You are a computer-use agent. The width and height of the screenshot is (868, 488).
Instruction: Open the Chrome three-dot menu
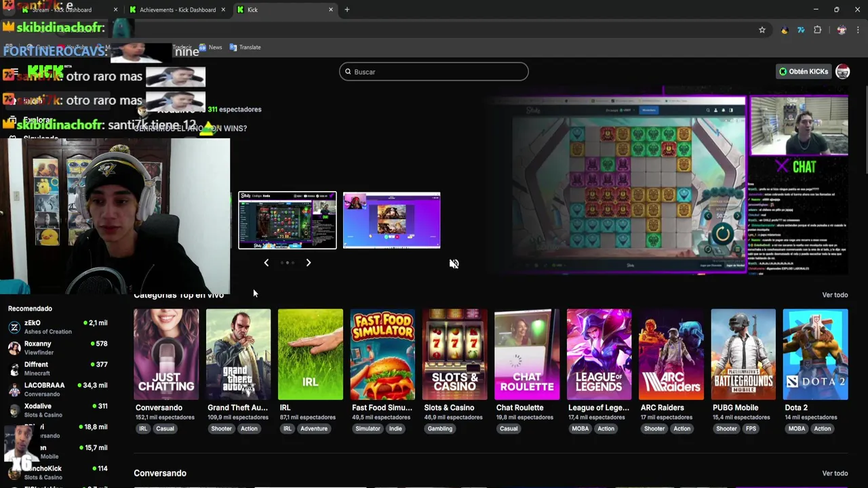click(x=858, y=30)
